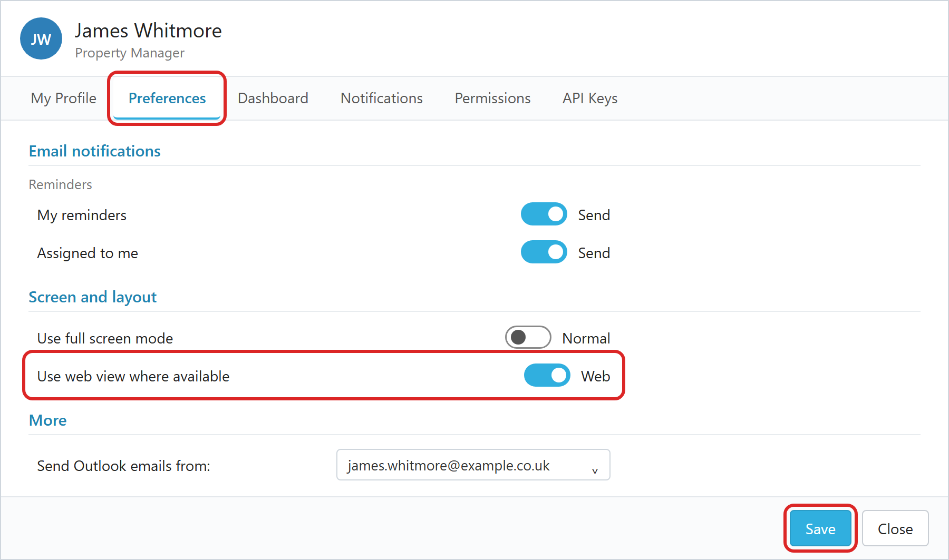
Task: Close the preferences dialog
Action: (895, 528)
